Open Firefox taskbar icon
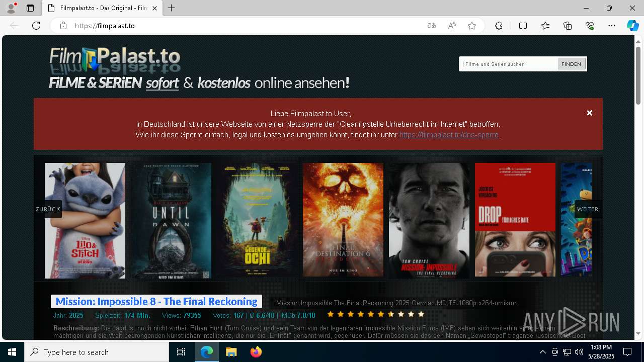The image size is (644, 362). click(x=256, y=352)
